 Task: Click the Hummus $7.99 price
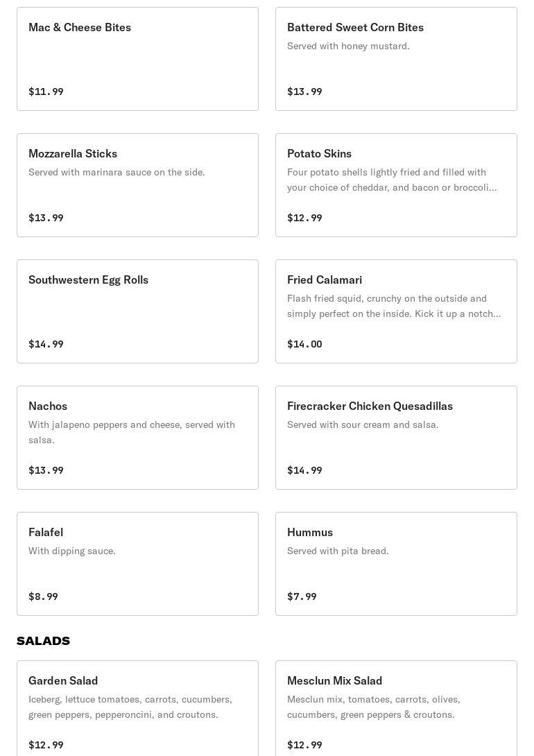(x=302, y=596)
